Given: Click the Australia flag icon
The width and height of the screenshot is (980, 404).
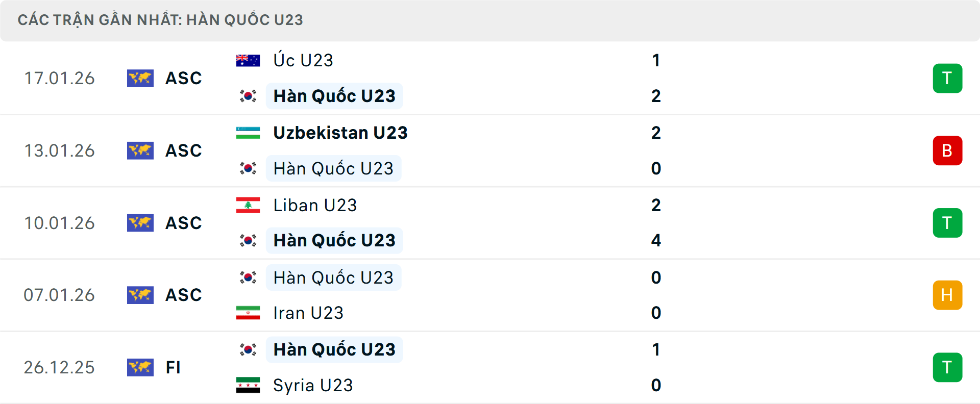Looking at the screenshot, I should (248, 61).
